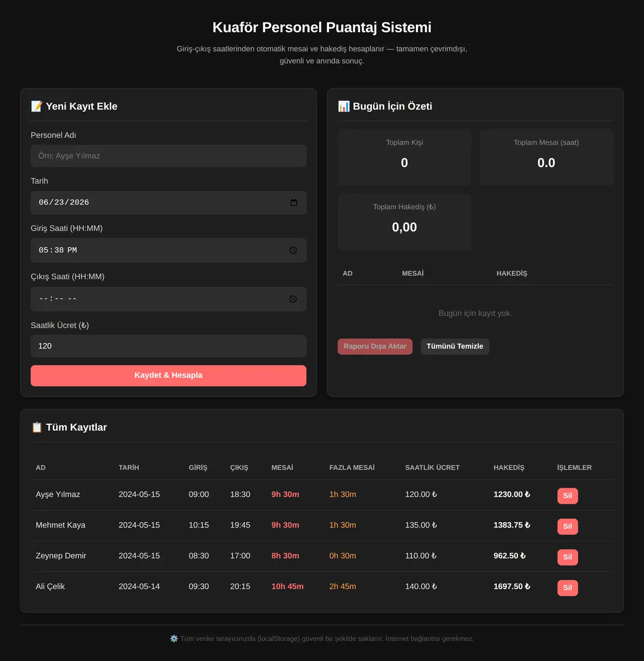
Task: Click the SAATLİK ÜCRET column header
Action: click(433, 468)
